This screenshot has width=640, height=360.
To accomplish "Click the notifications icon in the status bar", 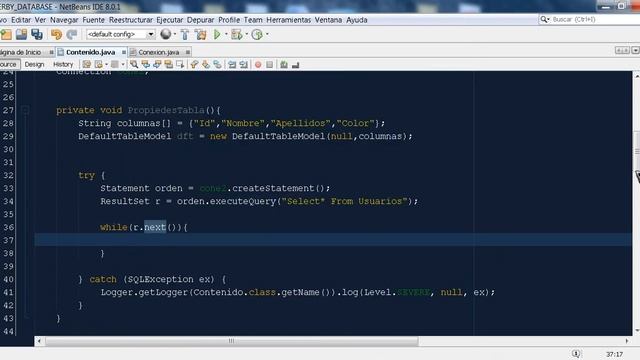I will (x=576, y=354).
